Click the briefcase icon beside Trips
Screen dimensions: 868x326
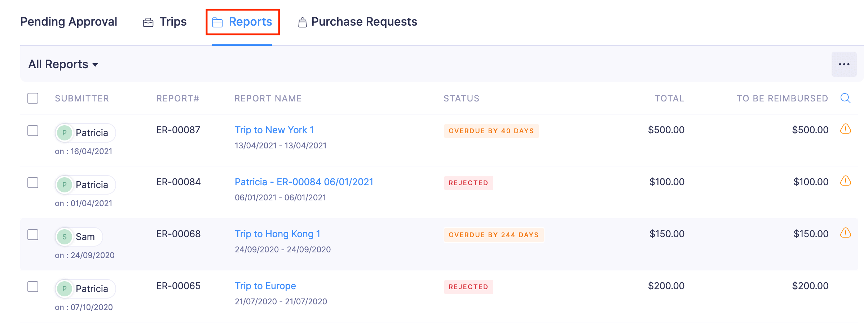(x=147, y=22)
